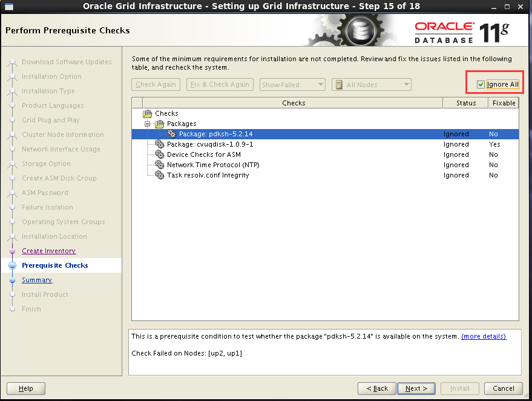Collapse the Packages tree node
The width and height of the screenshot is (532, 401).
click(147, 124)
